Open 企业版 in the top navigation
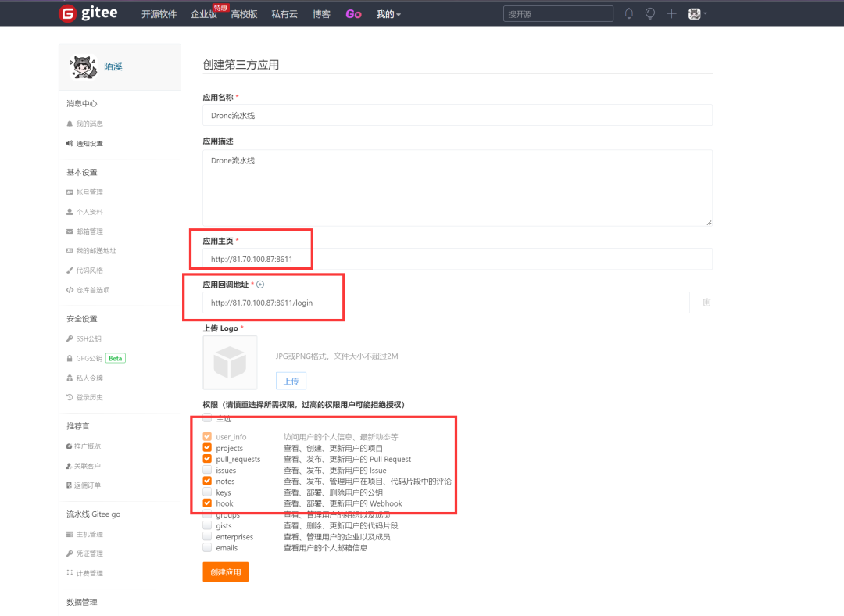The height and width of the screenshot is (616, 844). [x=203, y=14]
